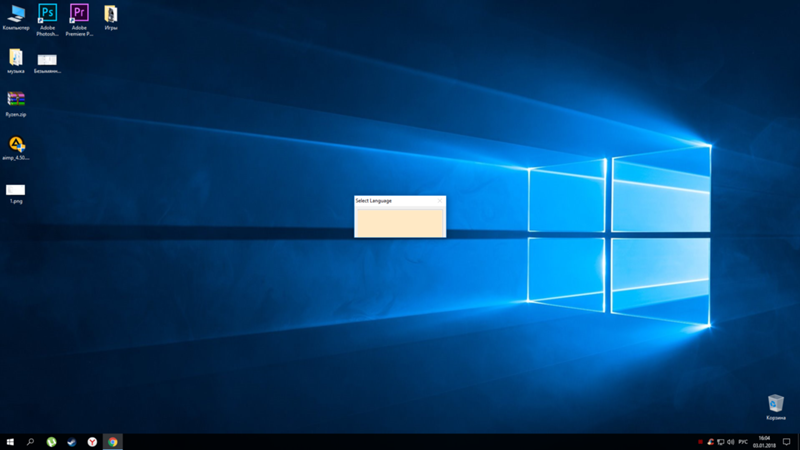Image resolution: width=800 pixels, height=450 pixels.
Task: Click the Select Language title bar text
Action: pos(373,201)
